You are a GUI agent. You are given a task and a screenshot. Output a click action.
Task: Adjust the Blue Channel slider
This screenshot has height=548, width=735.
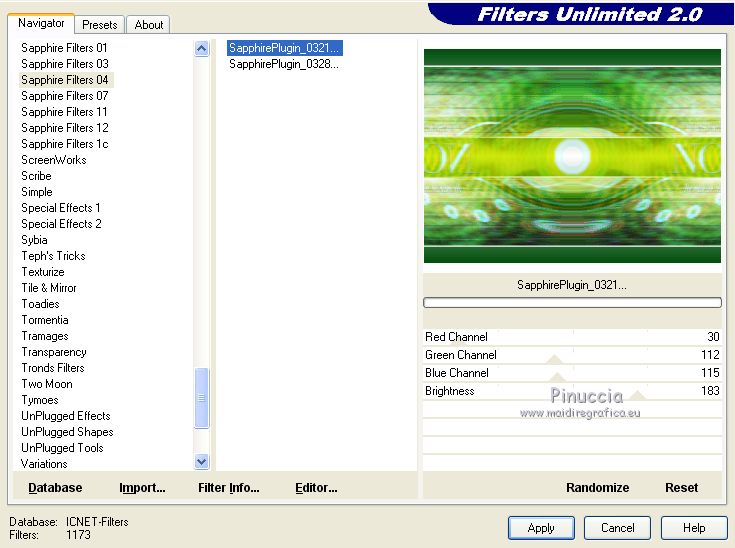572,373
